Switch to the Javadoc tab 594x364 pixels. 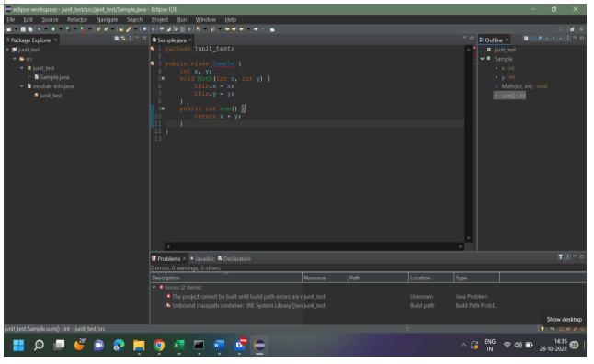[202, 258]
